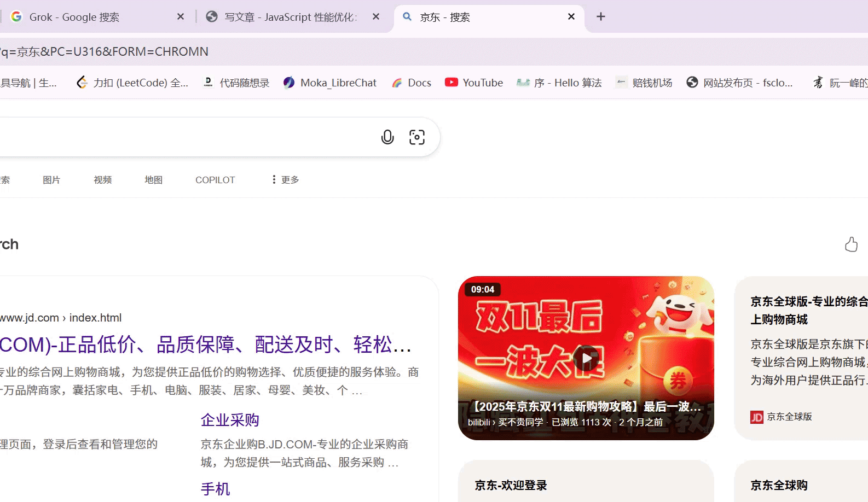Image resolution: width=868 pixels, height=502 pixels.
Task: Open Moka_LibreChat bookmark
Action: pyautogui.click(x=330, y=83)
